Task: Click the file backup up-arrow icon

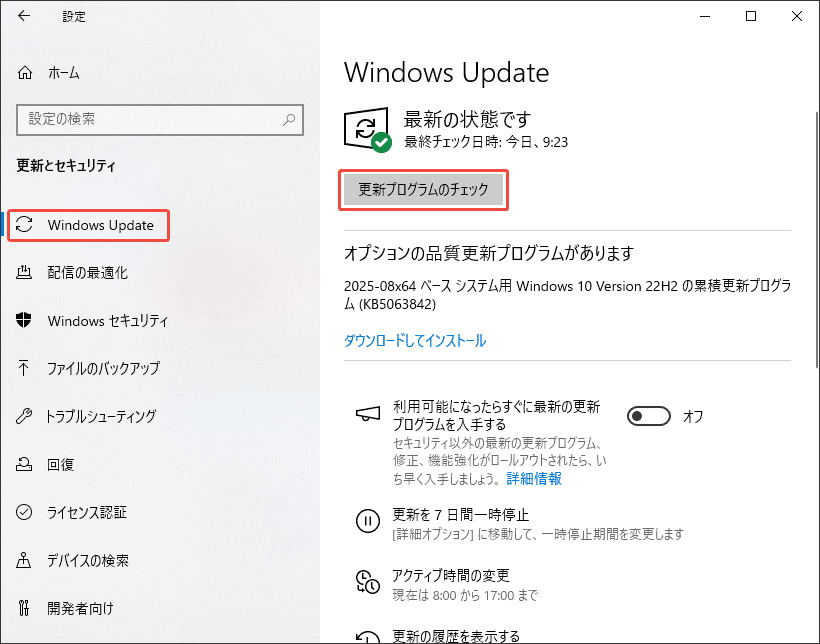Action: point(24,368)
